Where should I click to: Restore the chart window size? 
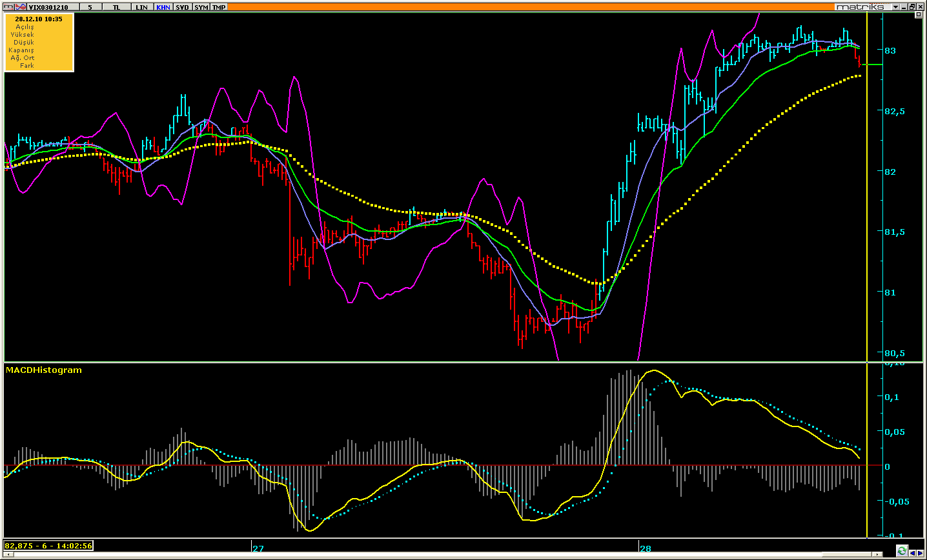tap(912, 7)
